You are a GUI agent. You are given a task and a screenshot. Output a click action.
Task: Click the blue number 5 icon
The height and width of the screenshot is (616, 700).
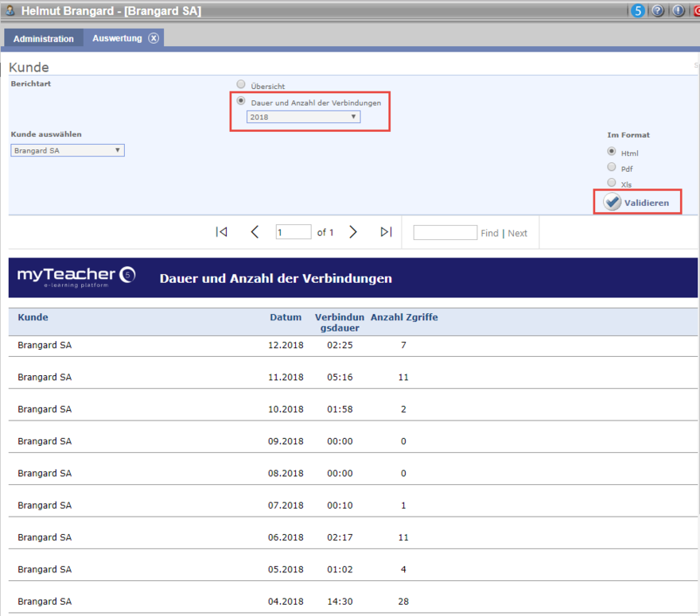(x=638, y=11)
